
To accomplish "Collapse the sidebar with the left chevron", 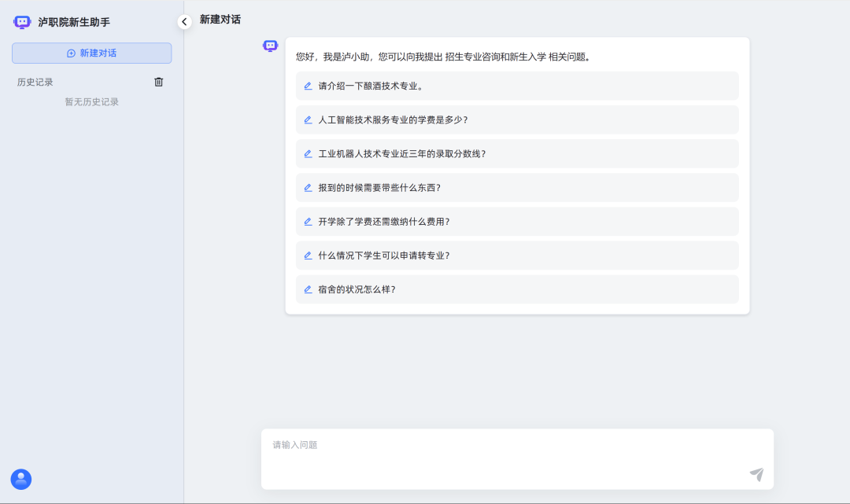I will [184, 22].
